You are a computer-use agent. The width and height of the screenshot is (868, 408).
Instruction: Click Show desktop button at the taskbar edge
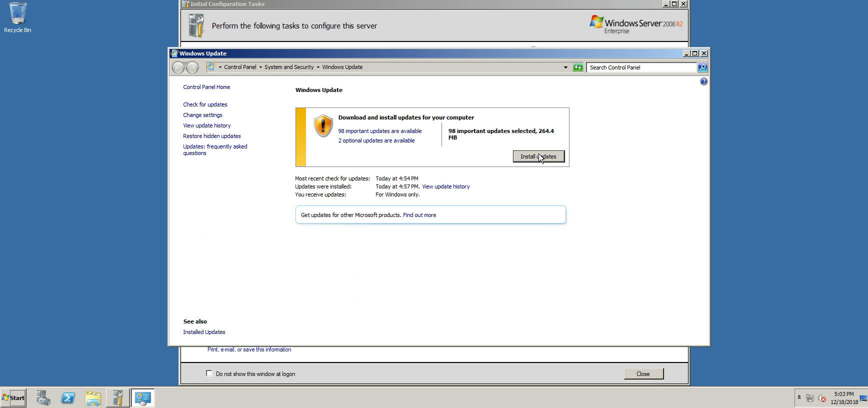click(863, 398)
